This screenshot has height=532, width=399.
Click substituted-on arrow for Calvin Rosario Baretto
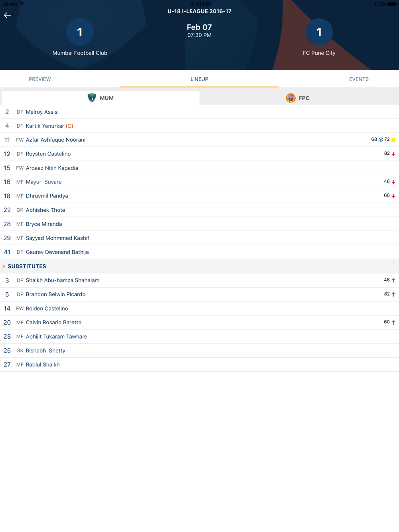(x=393, y=322)
